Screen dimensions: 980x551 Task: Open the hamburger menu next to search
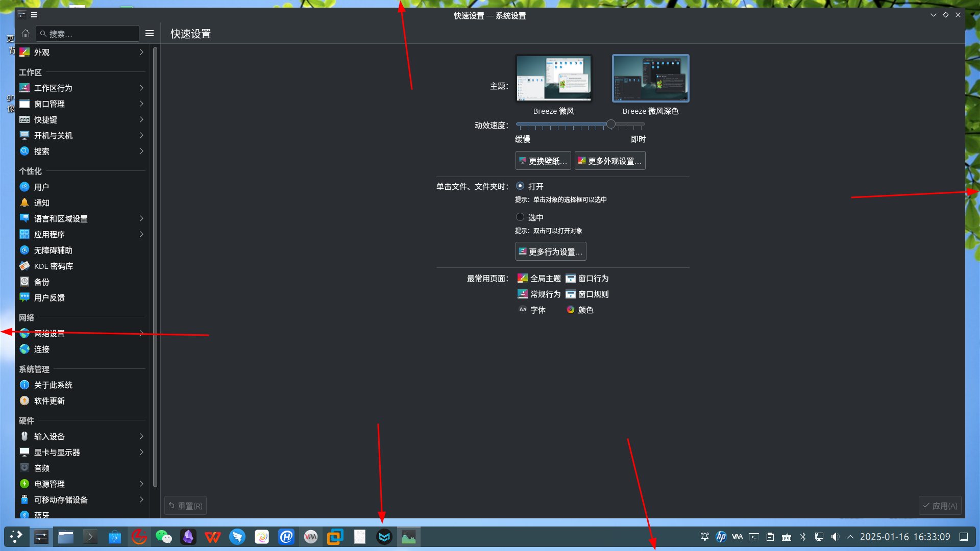[150, 34]
